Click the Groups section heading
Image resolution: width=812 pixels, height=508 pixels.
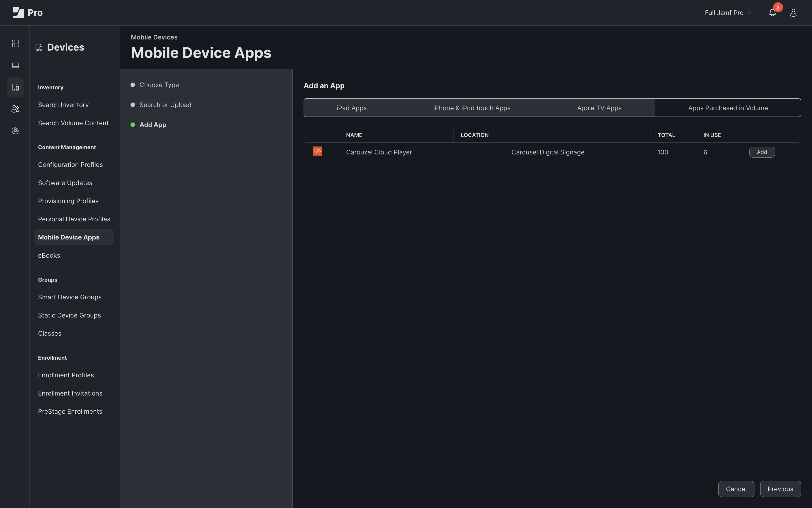click(x=48, y=280)
